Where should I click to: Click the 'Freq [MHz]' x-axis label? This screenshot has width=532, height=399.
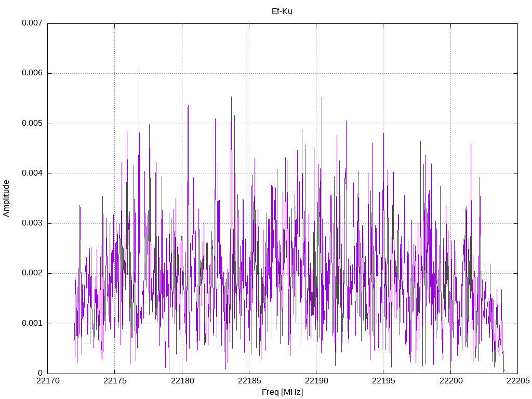[x=282, y=392]
